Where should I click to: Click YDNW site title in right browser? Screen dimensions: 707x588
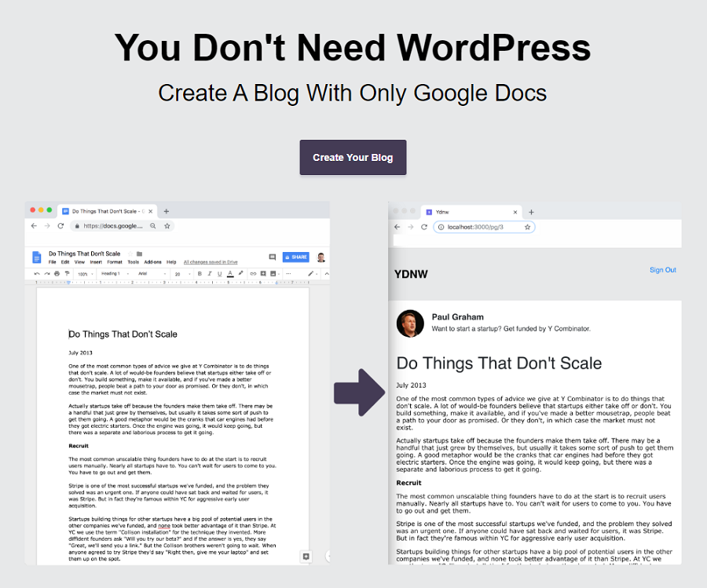[x=411, y=274]
